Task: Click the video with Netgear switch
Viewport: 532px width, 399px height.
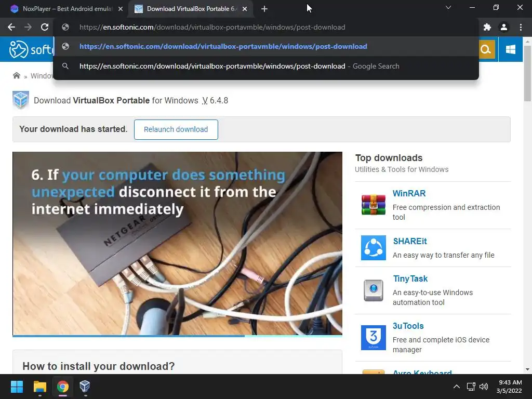Action: click(x=177, y=244)
